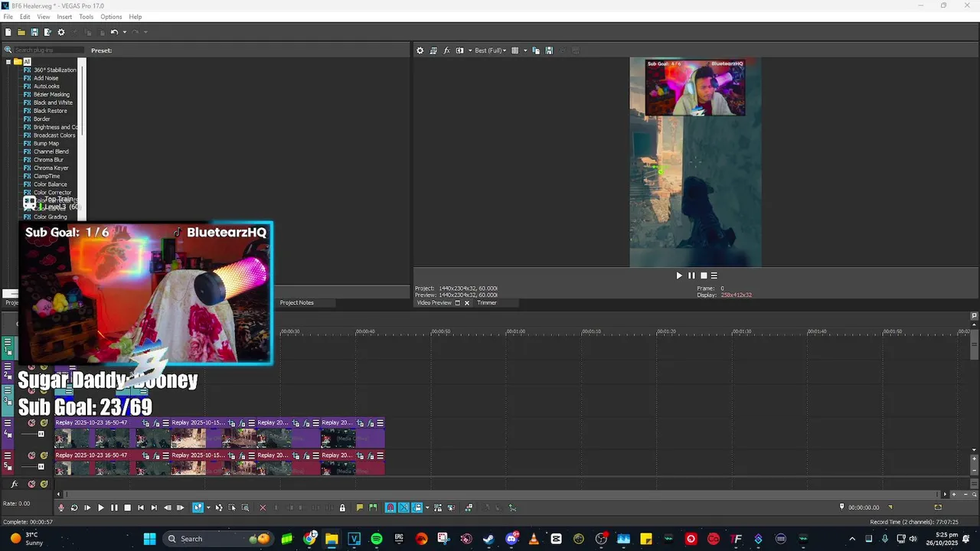Click Pause under the video preview

pos(691,275)
